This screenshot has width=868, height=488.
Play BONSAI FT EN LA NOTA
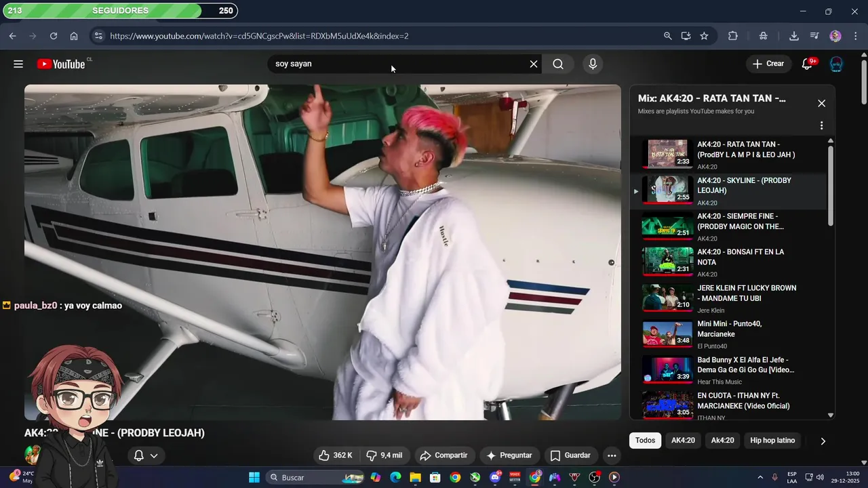point(728,262)
